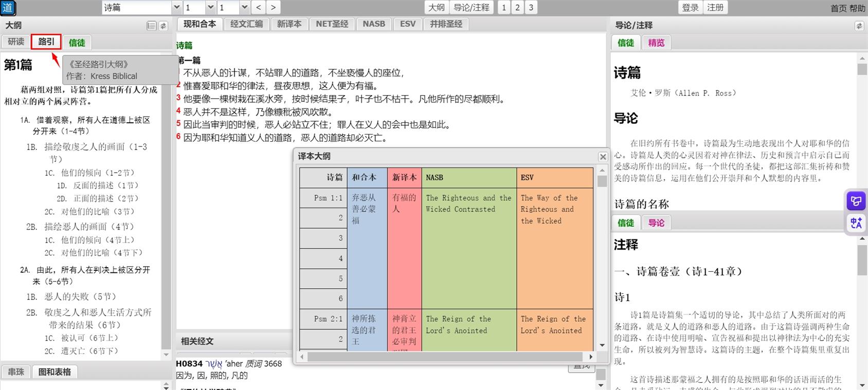Click the Psm 2:1 row cell
The height and width of the screenshot is (390, 868).
pyautogui.click(x=323, y=319)
